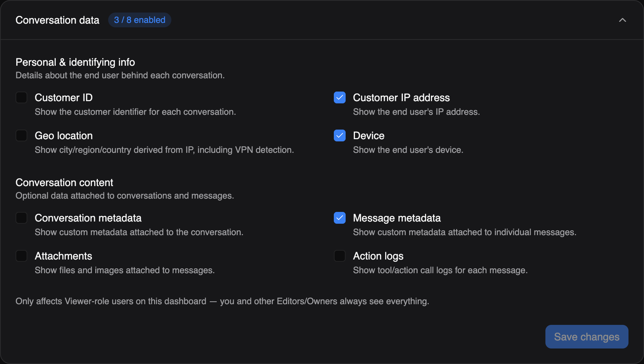Click the Message metadata label
This screenshot has width=644, height=364.
[x=397, y=218]
